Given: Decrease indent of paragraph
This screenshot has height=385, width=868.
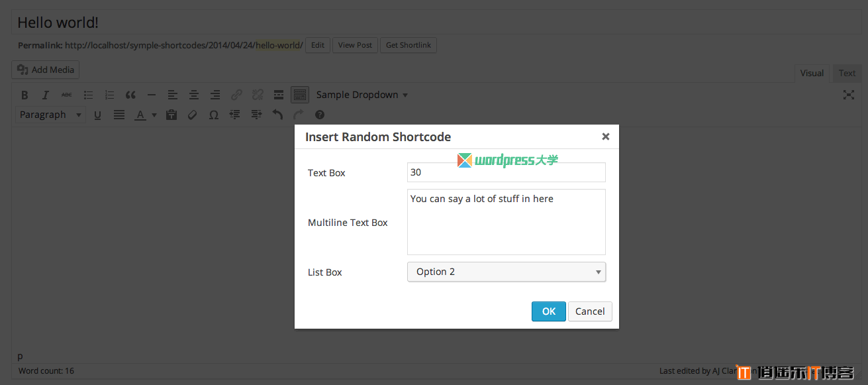Looking at the screenshot, I should tap(235, 115).
